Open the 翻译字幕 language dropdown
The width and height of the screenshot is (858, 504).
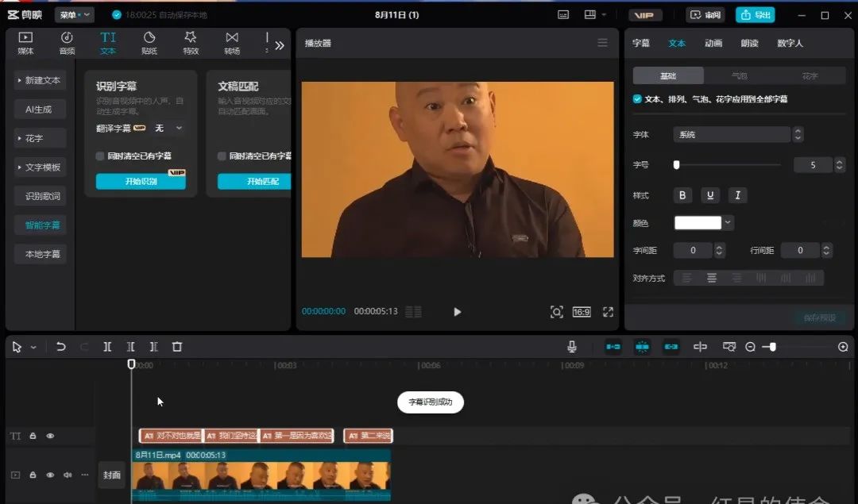168,128
